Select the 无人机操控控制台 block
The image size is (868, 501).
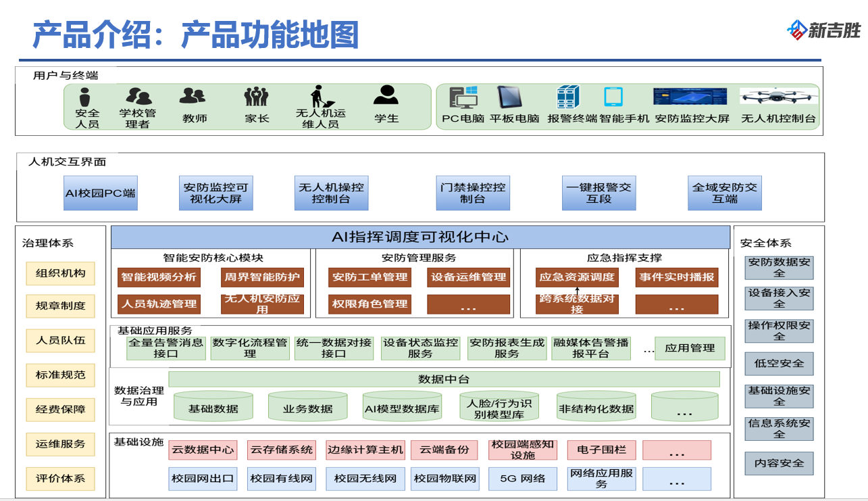pos(331,193)
